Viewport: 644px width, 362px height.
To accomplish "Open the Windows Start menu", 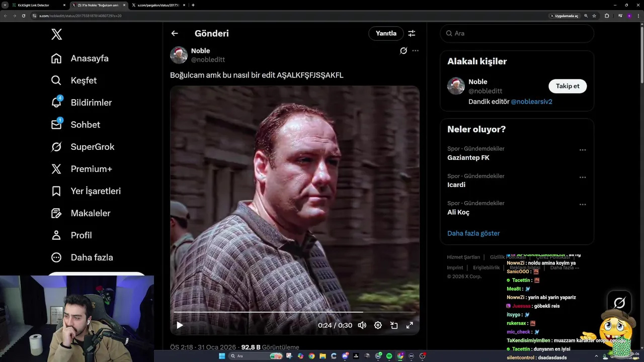I will [222, 356].
